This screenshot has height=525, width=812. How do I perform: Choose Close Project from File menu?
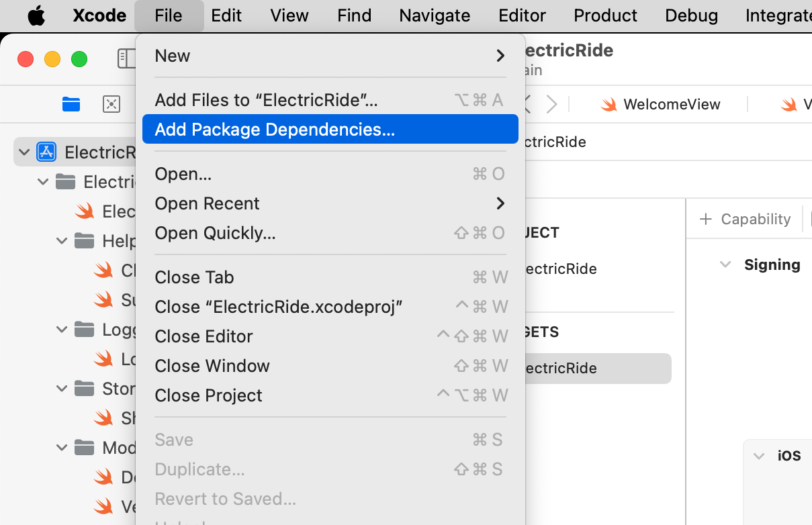208,395
